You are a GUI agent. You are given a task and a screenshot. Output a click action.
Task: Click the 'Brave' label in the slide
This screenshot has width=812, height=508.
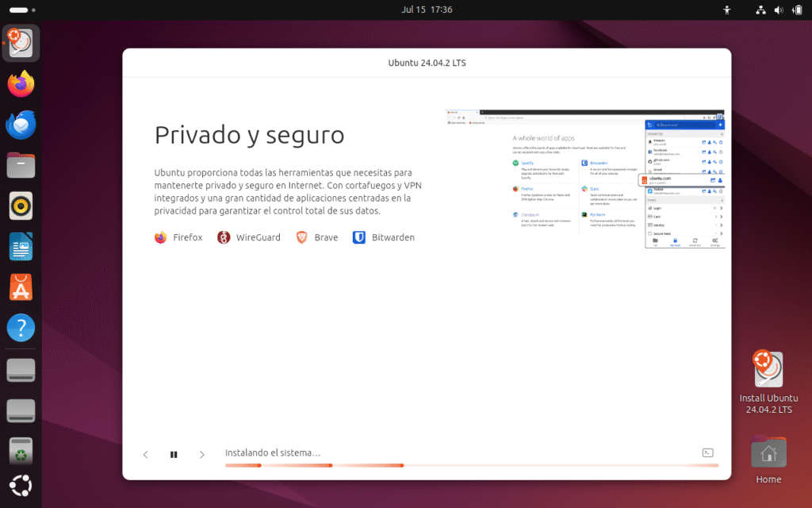(326, 237)
